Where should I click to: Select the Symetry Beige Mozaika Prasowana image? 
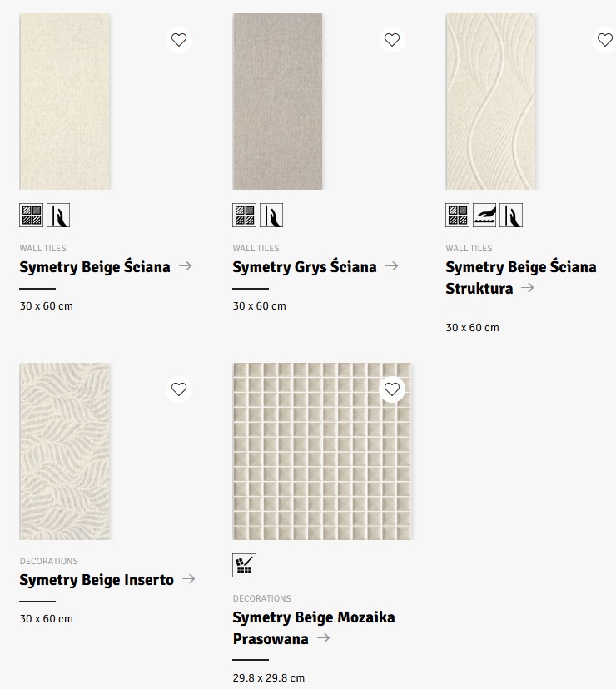pyautogui.click(x=322, y=451)
